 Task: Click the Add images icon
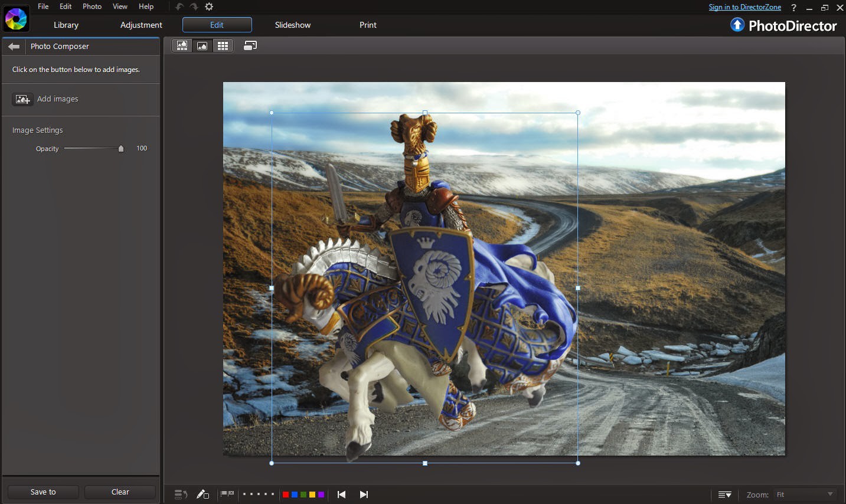(x=22, y=99)
